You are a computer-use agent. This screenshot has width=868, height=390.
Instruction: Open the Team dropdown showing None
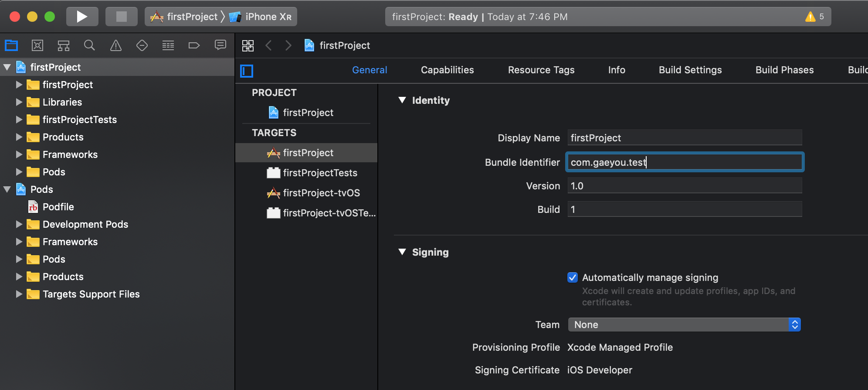[x=684, y=325]
